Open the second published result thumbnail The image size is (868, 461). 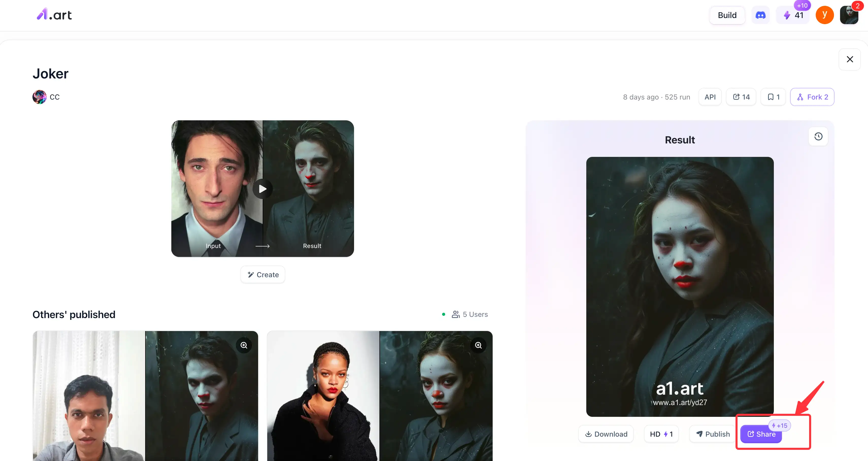click(x=380, y=396)
